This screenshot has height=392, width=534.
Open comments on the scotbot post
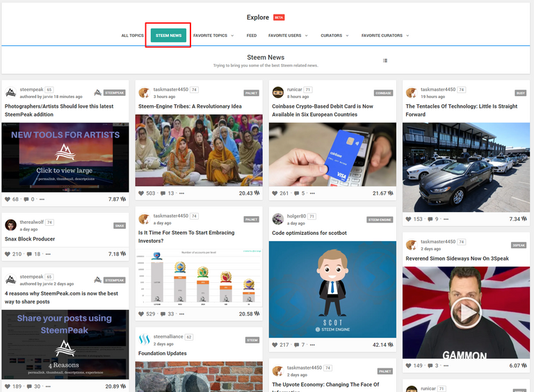click(x=297, y=345)
